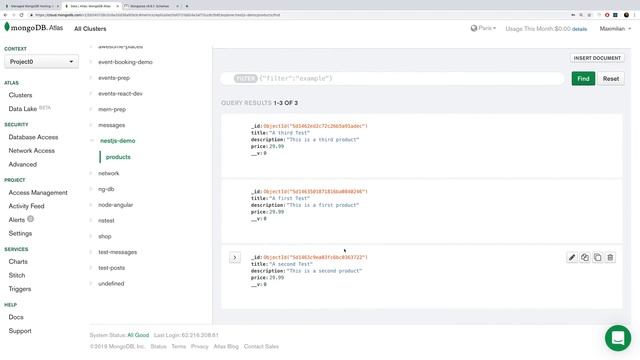Expand the network database
640x360 pixels.
(x=91, y=173)
